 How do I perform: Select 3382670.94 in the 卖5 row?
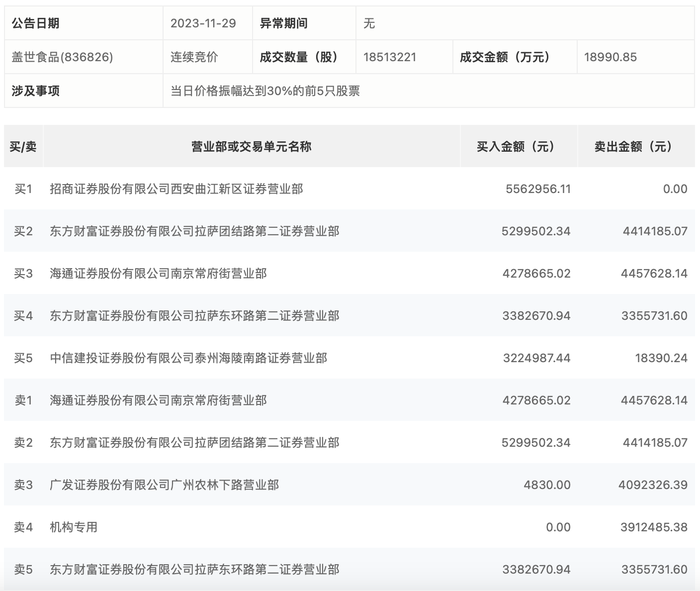(x=537, y=569)
